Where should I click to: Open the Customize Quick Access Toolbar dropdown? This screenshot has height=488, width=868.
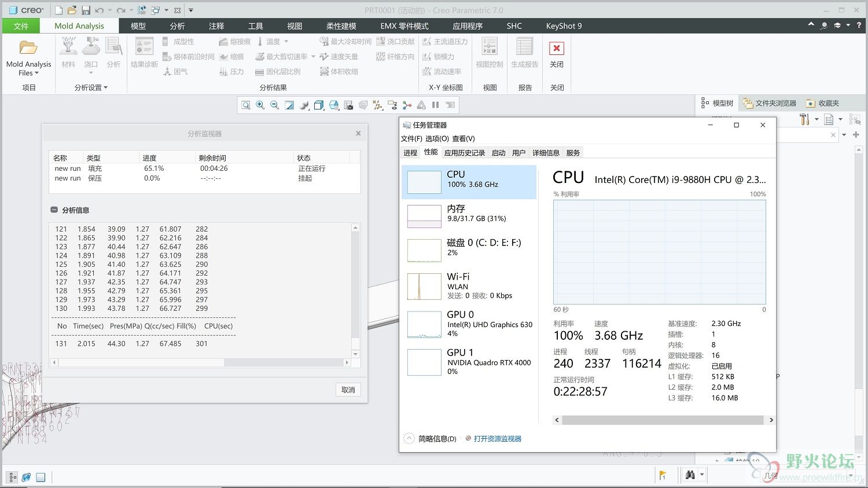coord(191,10)
